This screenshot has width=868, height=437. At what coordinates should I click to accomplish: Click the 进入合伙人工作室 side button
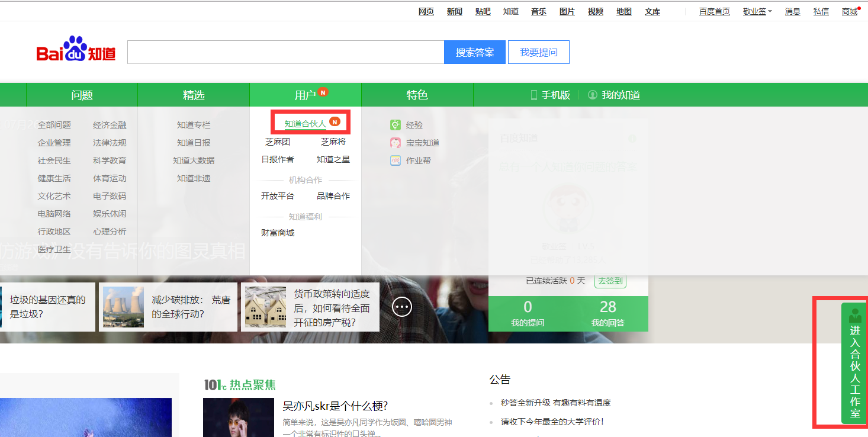(x=854, y=363)
